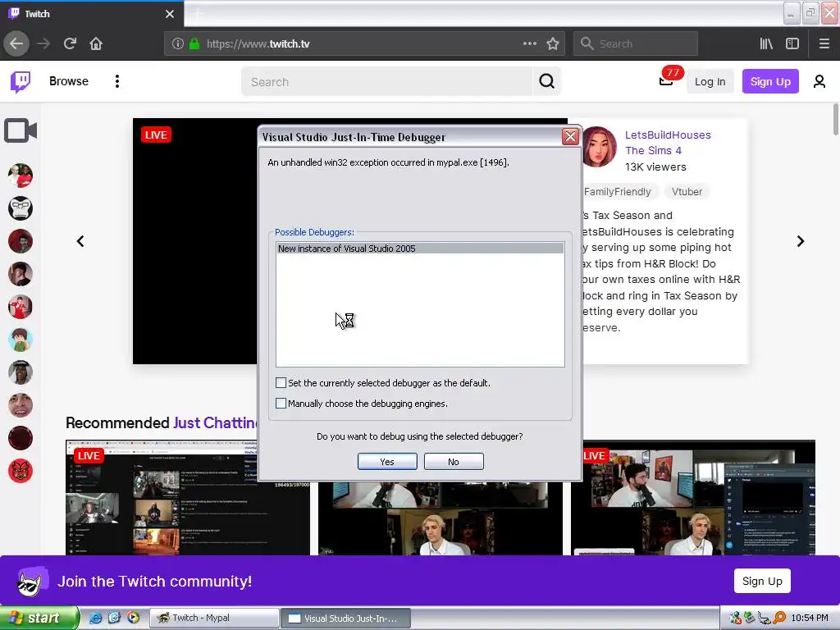Viewport: 840px width, 630px height.
Task: Open the notifications inbox with 77 badge
Action: (666, 81)
